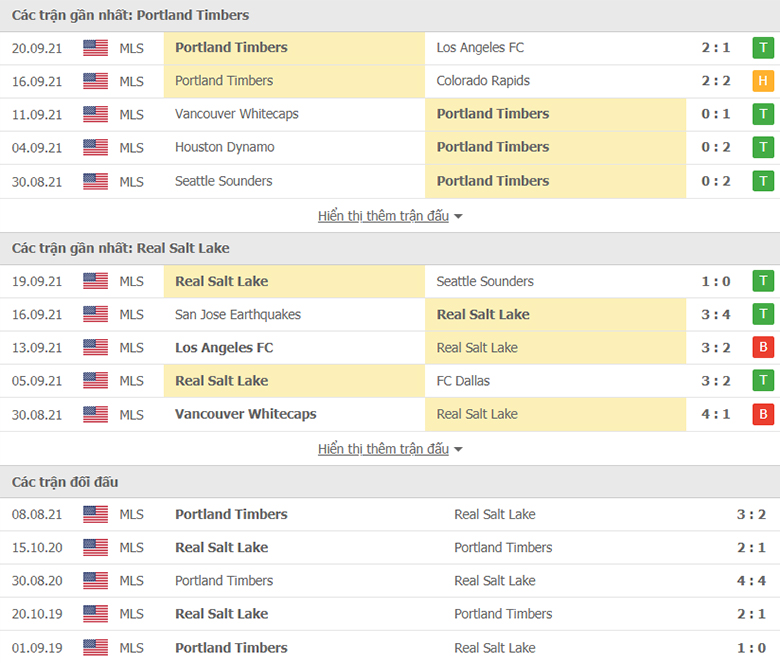This screenshot has height=663, width=780.
Task: Click the orange H draw badge for Colorado Rapids match
Action: pyautogui.click(x=763, y=81)
